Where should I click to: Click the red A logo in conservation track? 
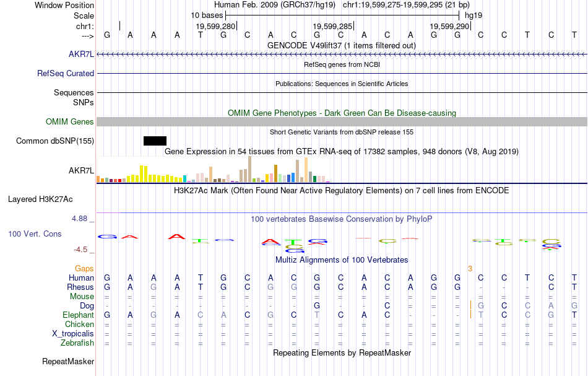176,237
